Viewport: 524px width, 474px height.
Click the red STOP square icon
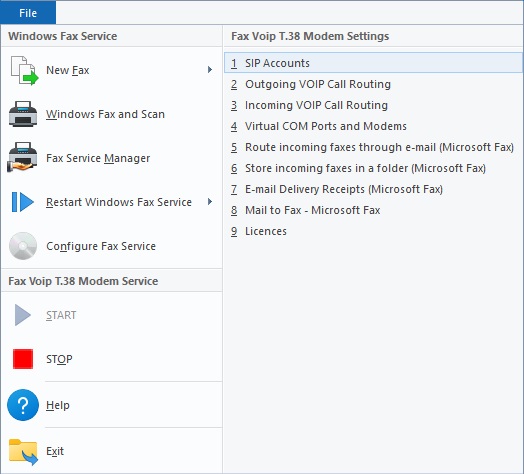[x=23, y=359]
